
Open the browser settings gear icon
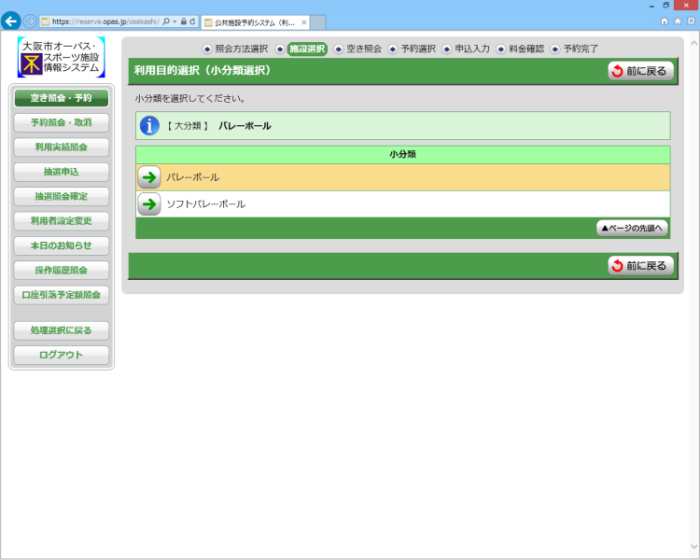point(691,21)
